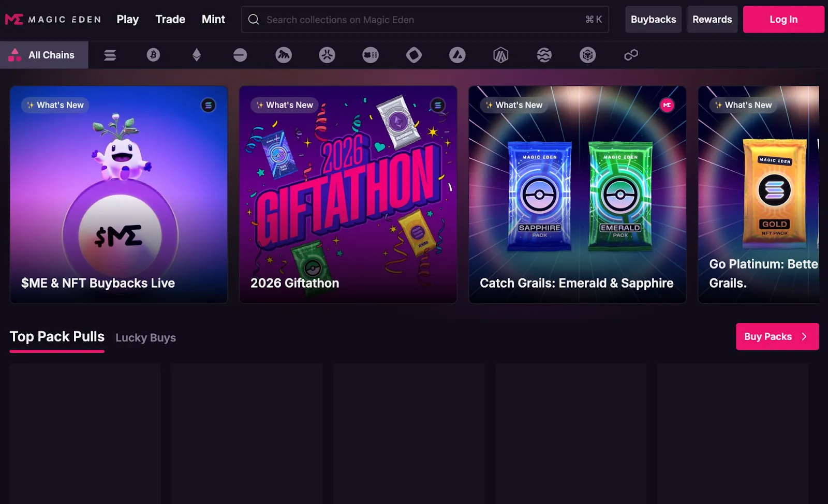Viewport: 828px width, 504px height.
Task: Filter by the Solana chain icon
Action: coord(110,55)
